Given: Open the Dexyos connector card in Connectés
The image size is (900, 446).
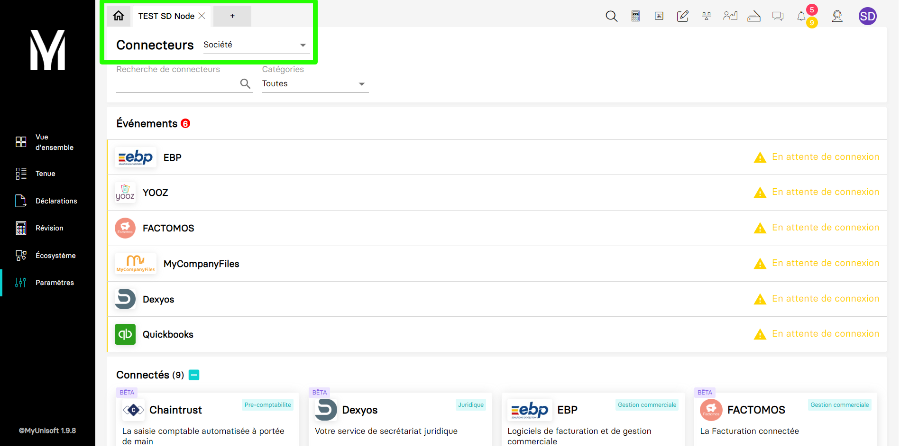Looking at the screenshot, I should (x=400, y=420).
